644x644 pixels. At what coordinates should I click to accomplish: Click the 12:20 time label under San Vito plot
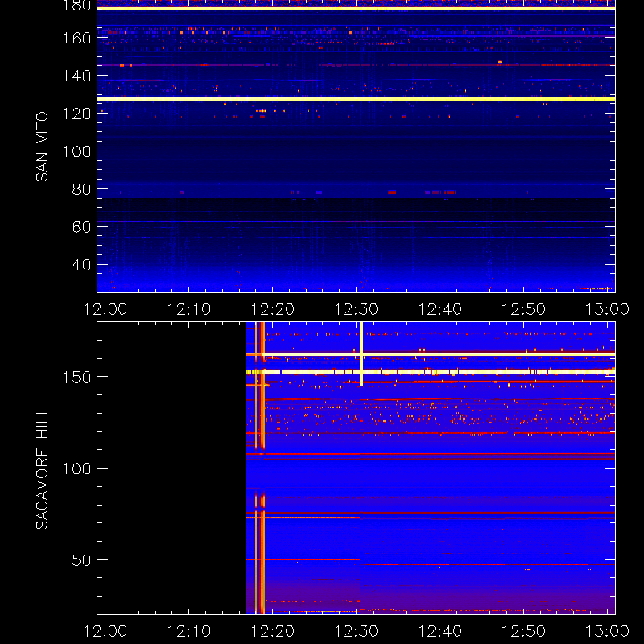(x=273, y=309)
